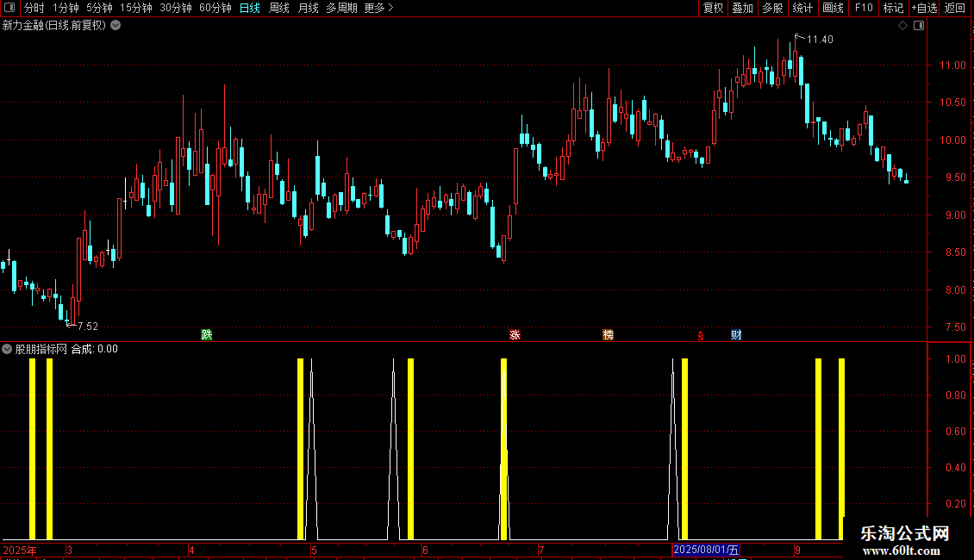Image resolution: width=974 pixels, height=560 pixels.
Task: Click 返回 to go back
Action: 955,8
